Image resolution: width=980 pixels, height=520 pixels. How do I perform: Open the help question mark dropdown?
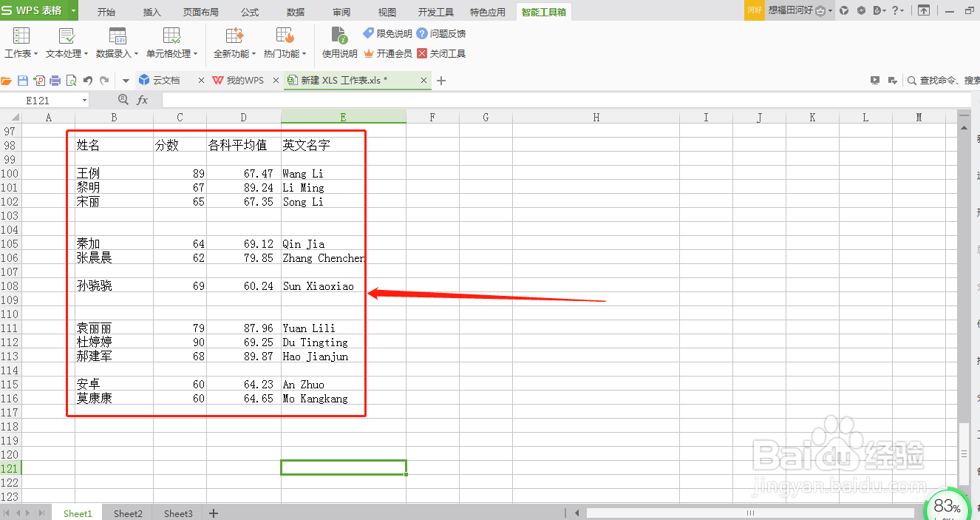click(898, 10)
